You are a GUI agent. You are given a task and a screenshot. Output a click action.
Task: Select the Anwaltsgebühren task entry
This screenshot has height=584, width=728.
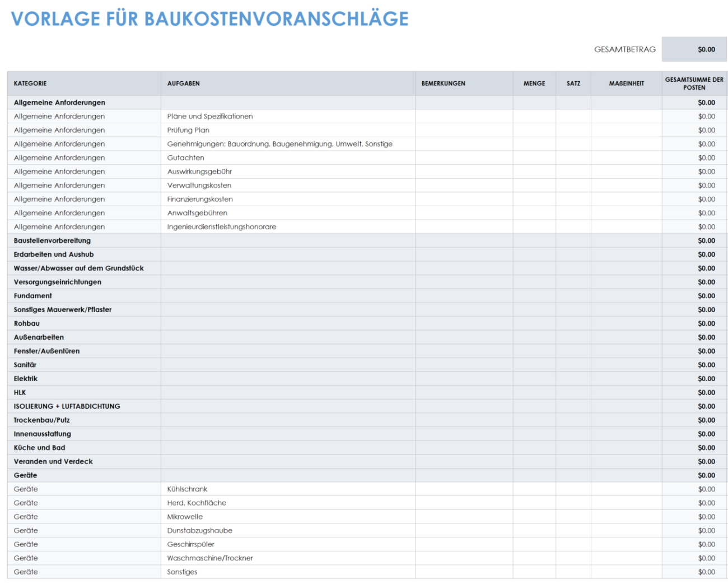point(197,212)
